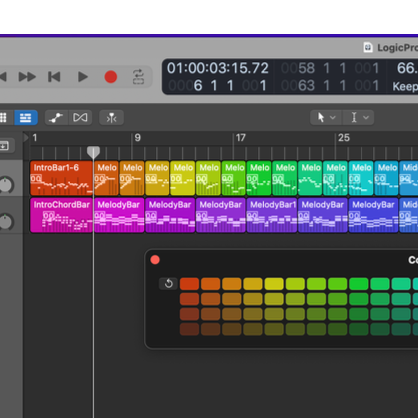Pick the bright yellow swatch, top row
The width and height of the screenshot is (418, 418).
274,284
